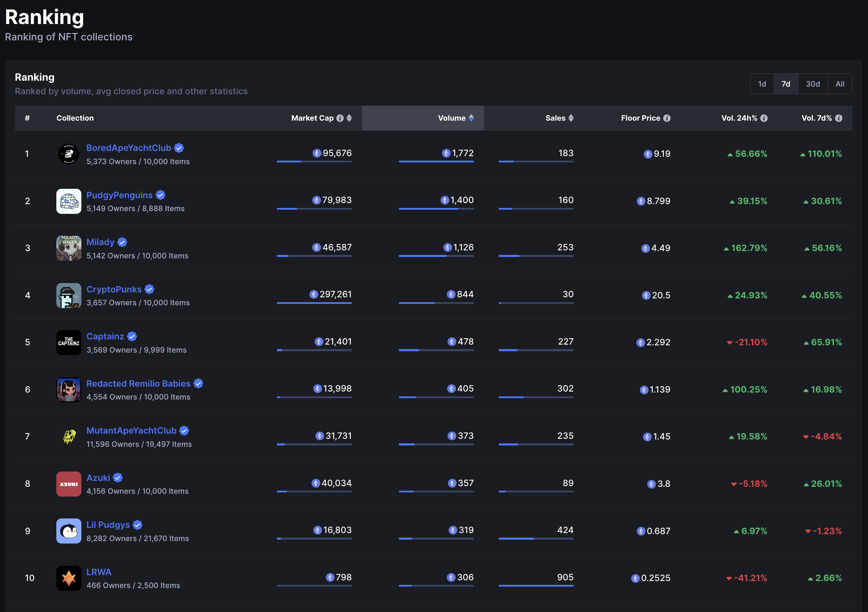
Task: Open the Captainz collection link
Action: [105, 337]
